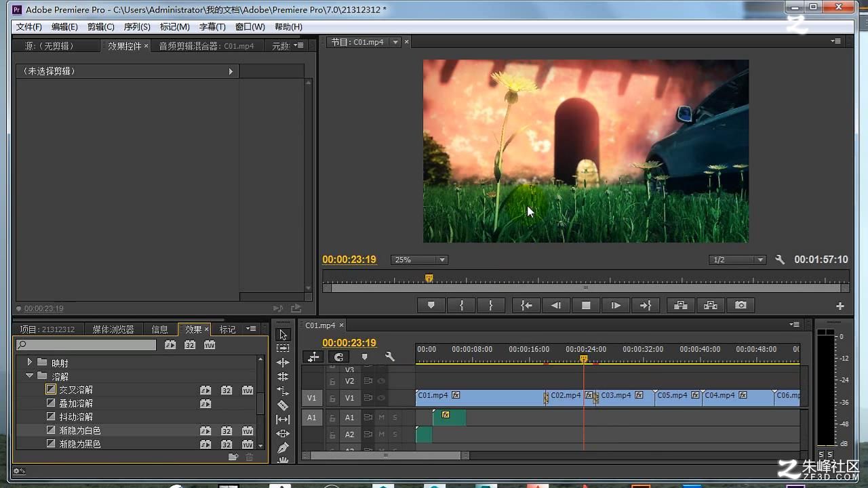This screenshot has height=488, width=868.
Task: Click the Add Marker button under preview
Action: click(431, 306)
